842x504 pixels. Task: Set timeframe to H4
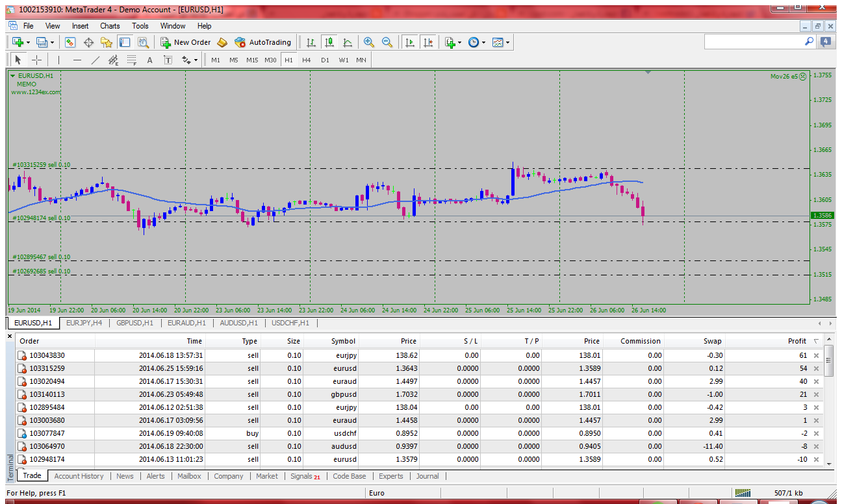[307, 60]
